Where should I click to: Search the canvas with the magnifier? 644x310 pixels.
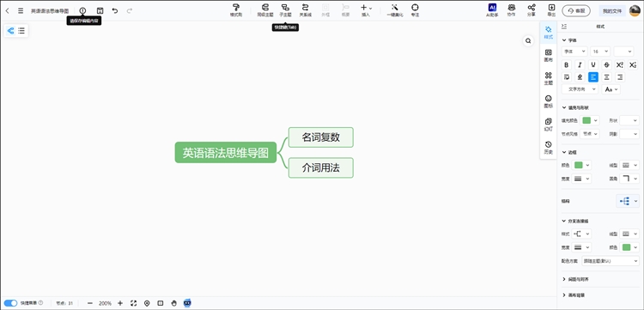[528, 40]
